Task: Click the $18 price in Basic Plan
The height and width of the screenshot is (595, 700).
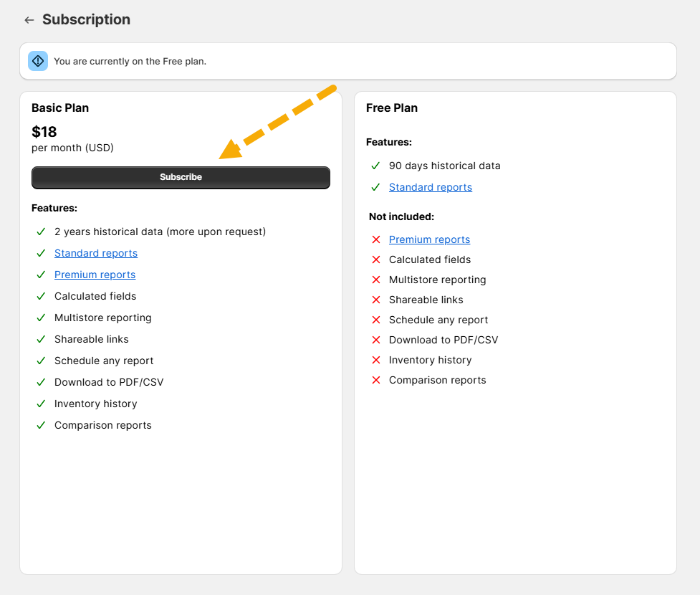Action: point(44,132)
